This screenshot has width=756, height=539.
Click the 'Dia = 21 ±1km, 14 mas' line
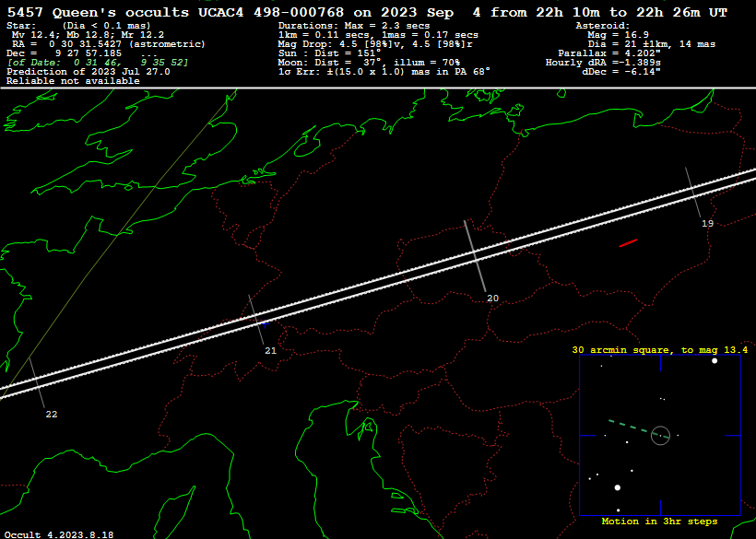click(x=652, y=44)
